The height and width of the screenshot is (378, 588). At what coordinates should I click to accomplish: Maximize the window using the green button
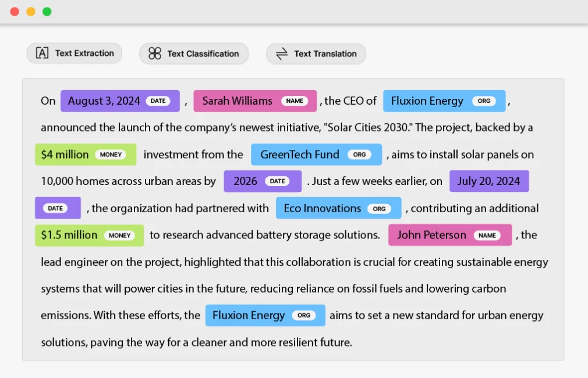pyautogui.click(x=47, y=12)
